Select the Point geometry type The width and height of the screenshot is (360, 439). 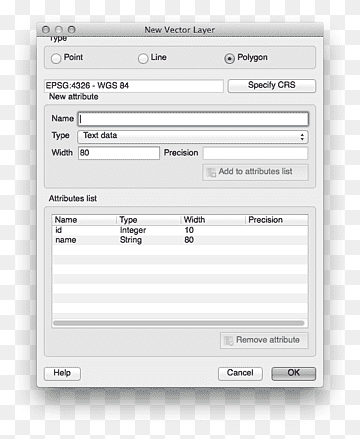(x=56, y=58)
